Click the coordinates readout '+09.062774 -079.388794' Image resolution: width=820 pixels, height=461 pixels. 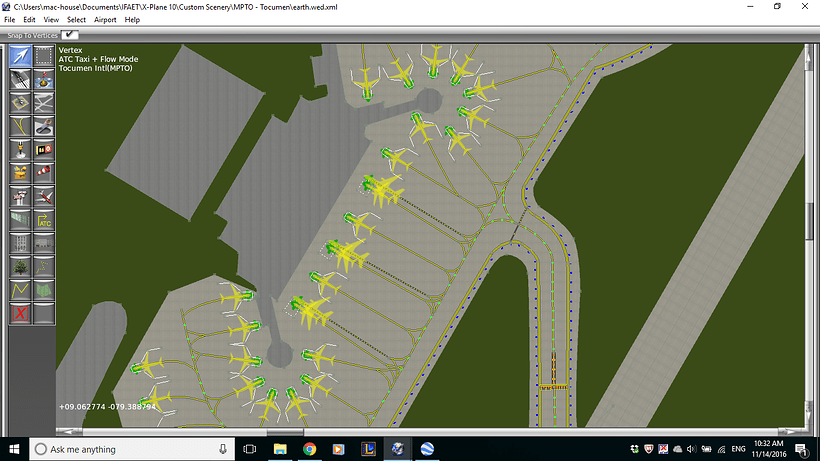(107, 407)
